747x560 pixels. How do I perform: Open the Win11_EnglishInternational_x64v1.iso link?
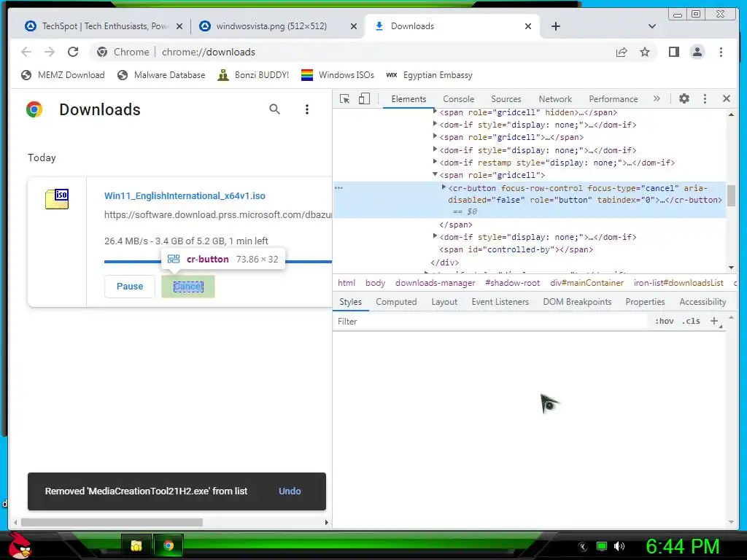pos(185,195)
